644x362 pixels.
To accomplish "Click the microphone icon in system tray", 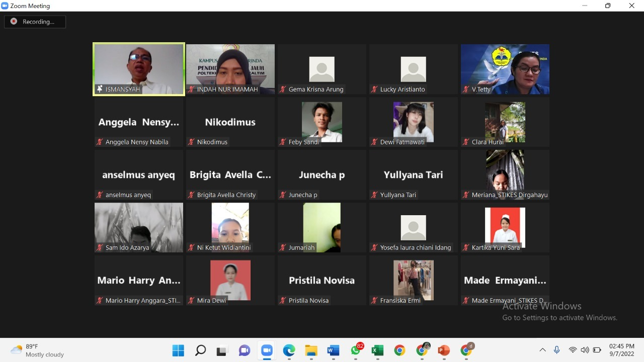I will pos(556,350).
